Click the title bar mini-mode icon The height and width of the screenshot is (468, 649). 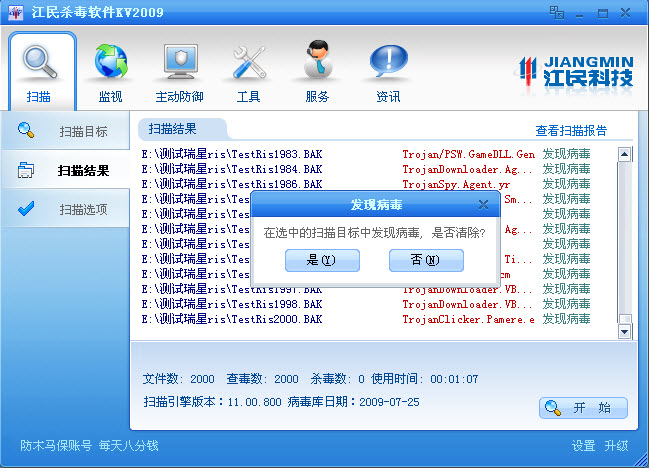557,12
